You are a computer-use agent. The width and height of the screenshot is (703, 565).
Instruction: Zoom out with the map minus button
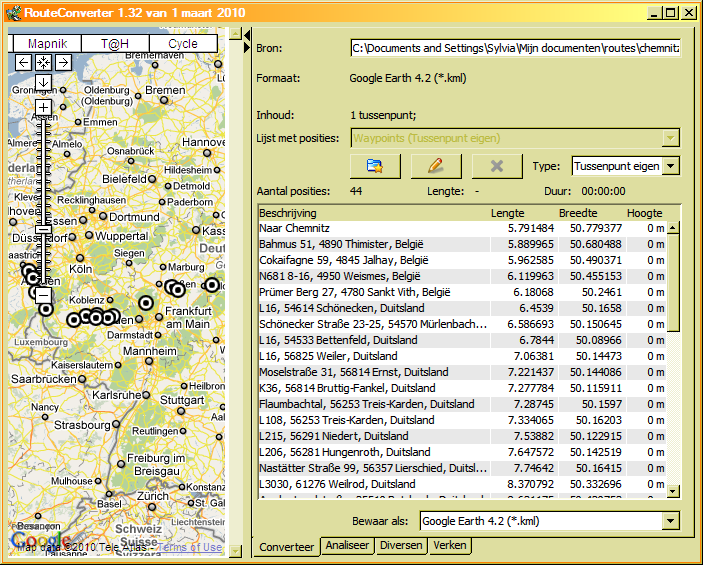pos(43,295)
